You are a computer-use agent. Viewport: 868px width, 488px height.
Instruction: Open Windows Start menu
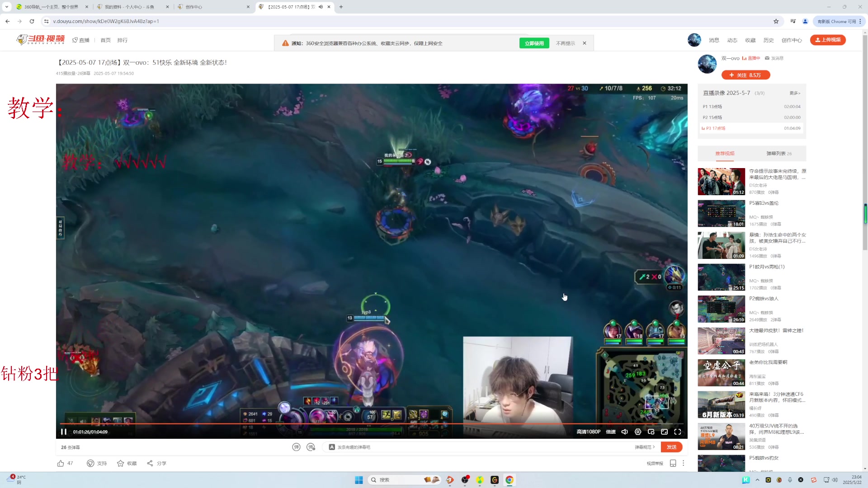[x=359, y=480]
